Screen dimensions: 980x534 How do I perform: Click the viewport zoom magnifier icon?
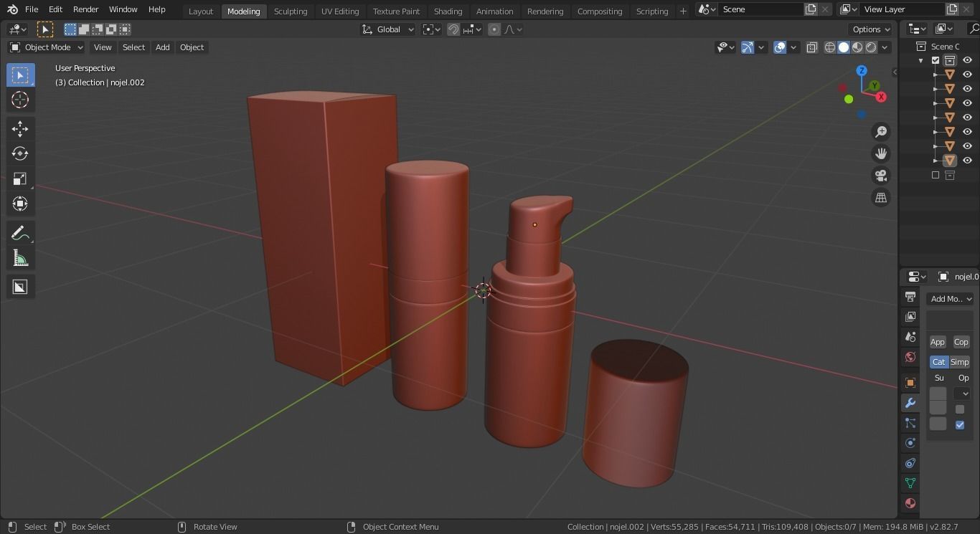[x=881, y=131]
